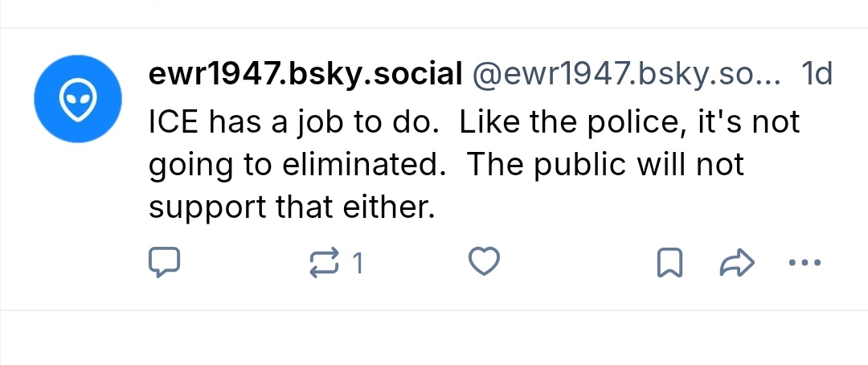This screenshot has height=365, width=868.
Task: Click the phrase "Like the police"
Action: tap(571, 122)
